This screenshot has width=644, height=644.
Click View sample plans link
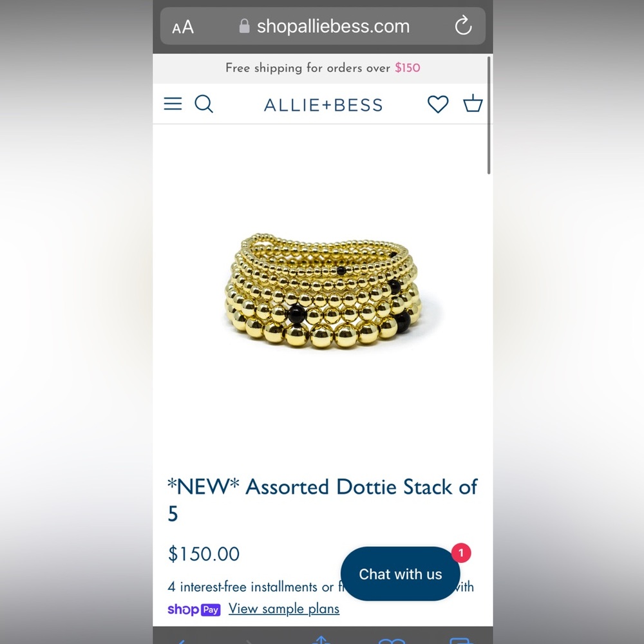[x=284, y=609]
